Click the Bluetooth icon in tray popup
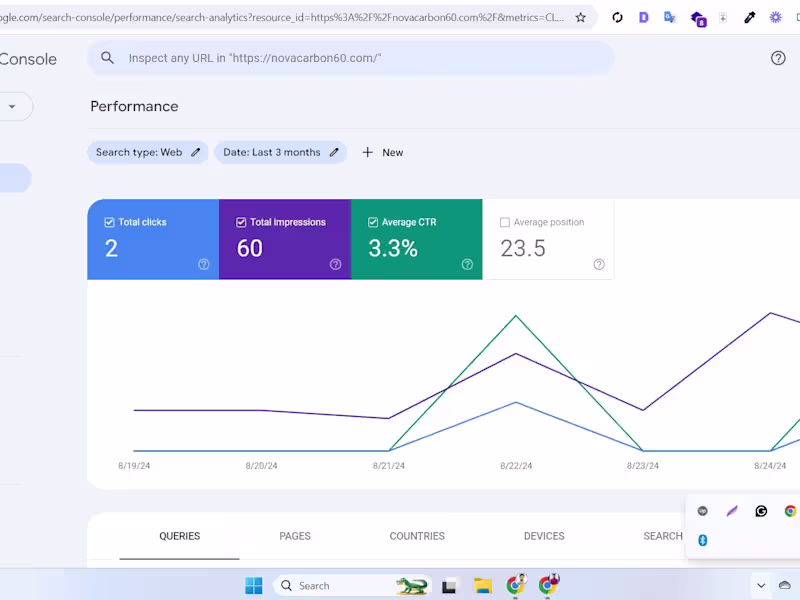 coord(703,540)
